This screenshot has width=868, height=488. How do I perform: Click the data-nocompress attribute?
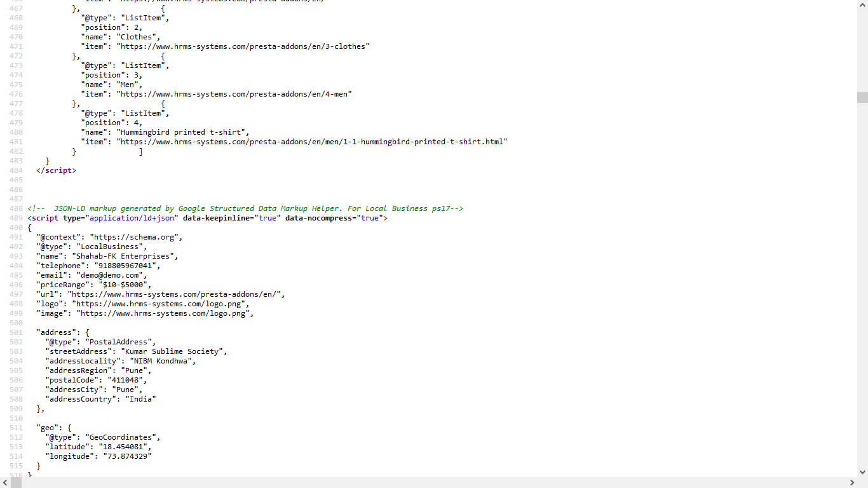click(334, 218)
